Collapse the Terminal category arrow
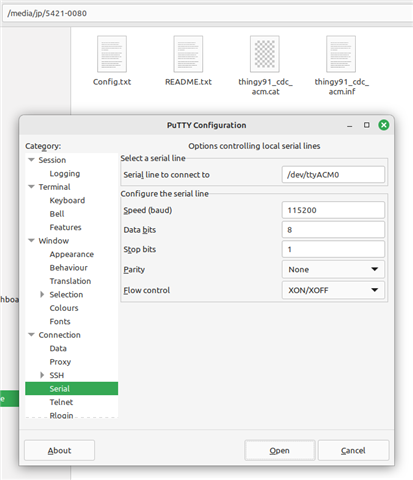This screenshot has width=413, height=480. point(31,187)
